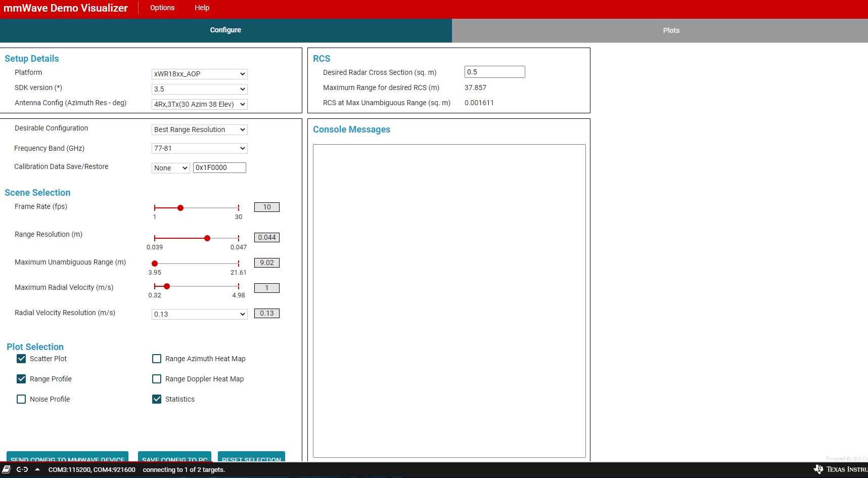Click the Range Resolution value box 0.044
The height and width of the screenshot is (478, 868).
click(267, 237)
